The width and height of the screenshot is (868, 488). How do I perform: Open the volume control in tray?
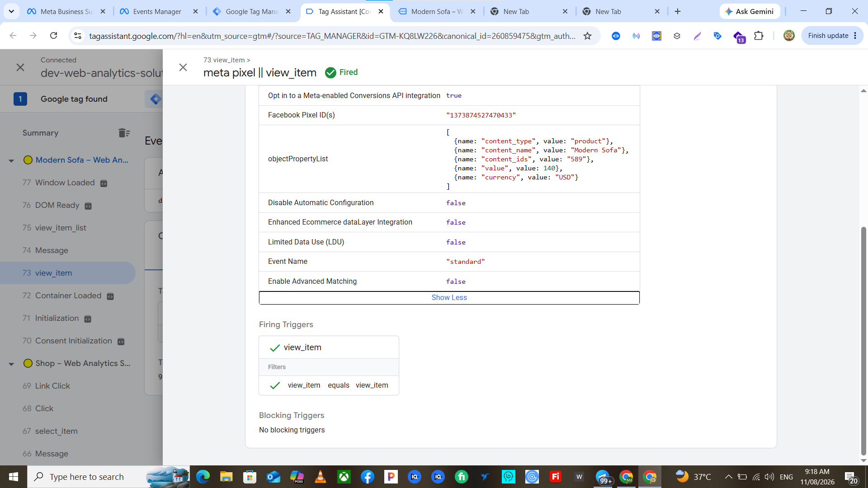(769, 477)
